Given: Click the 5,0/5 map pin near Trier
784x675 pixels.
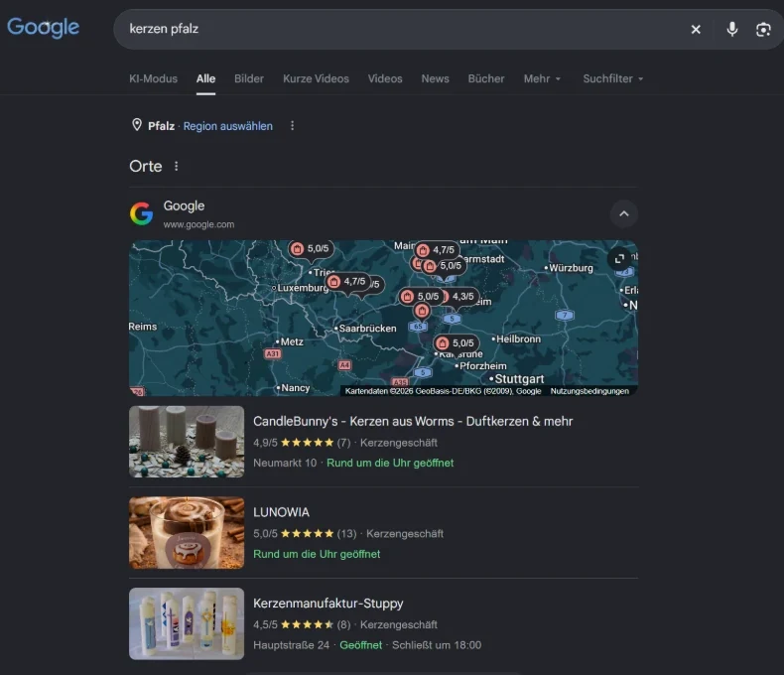Looking at the screenshot, I should click(x=311, y=248).
